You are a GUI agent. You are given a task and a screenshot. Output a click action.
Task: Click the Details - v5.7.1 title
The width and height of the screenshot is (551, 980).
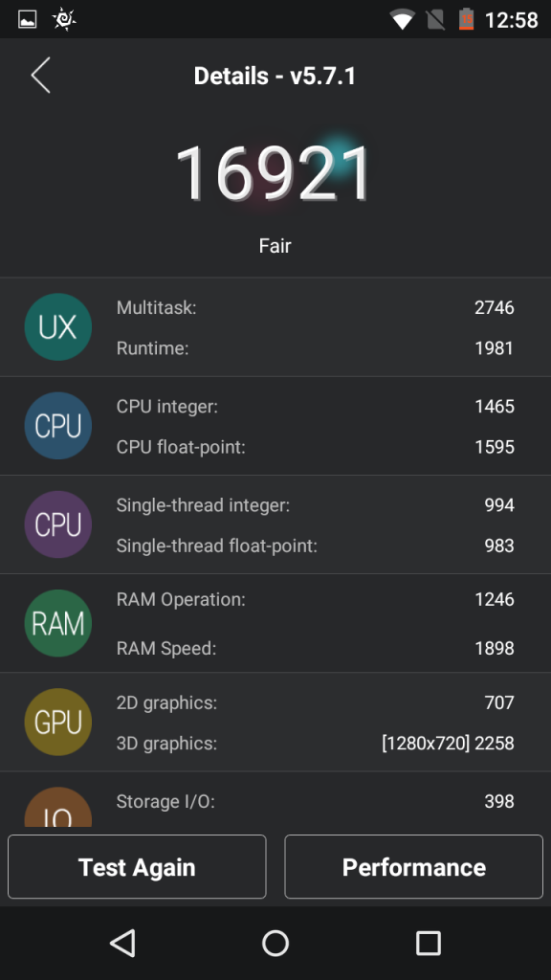tap(275, 77)
